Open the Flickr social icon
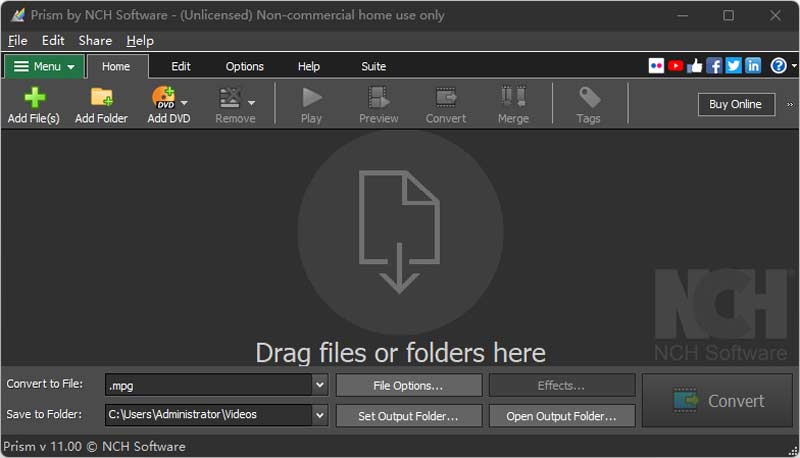Image resolution: width=800 pixels, height=458 pixels. 656,66
